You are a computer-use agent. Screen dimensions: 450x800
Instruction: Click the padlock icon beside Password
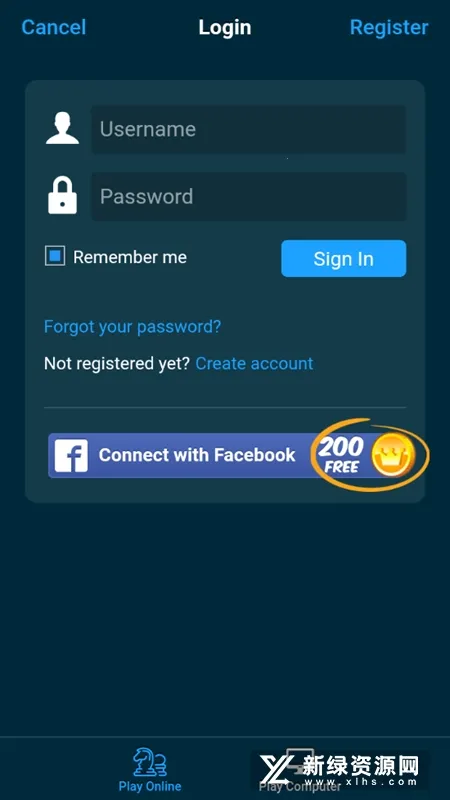click(62, 196)
